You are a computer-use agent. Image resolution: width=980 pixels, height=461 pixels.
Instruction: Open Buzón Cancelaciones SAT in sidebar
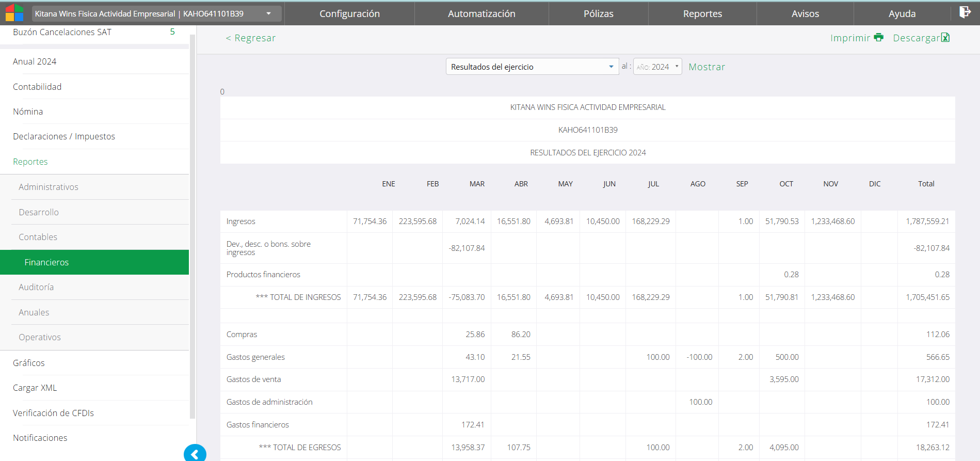pyautogui.click(x=62, y=32)
